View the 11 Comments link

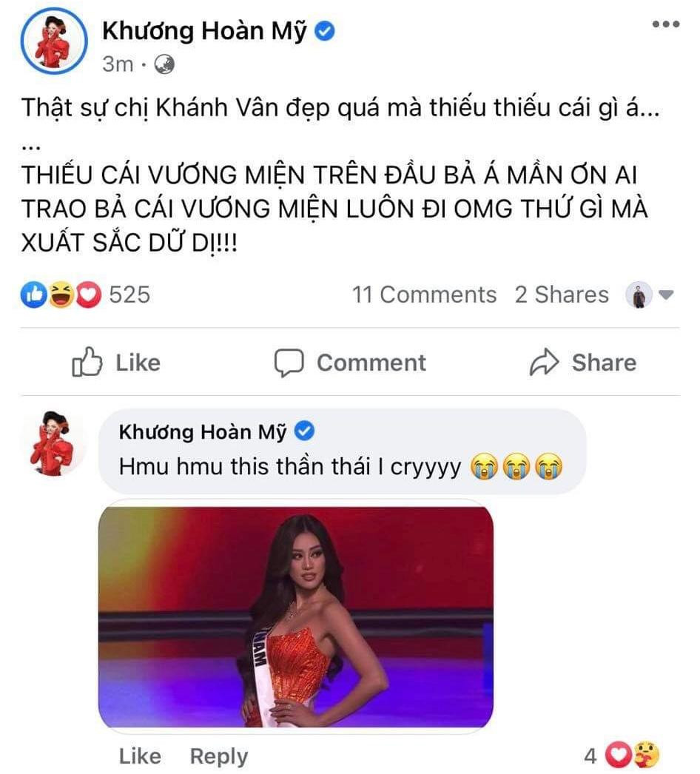[424, 295]
